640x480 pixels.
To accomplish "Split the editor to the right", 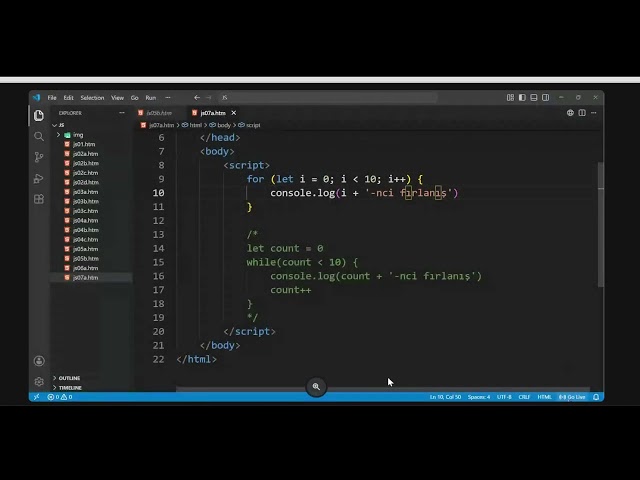I will pyautogui.click(x=582, y=113).
